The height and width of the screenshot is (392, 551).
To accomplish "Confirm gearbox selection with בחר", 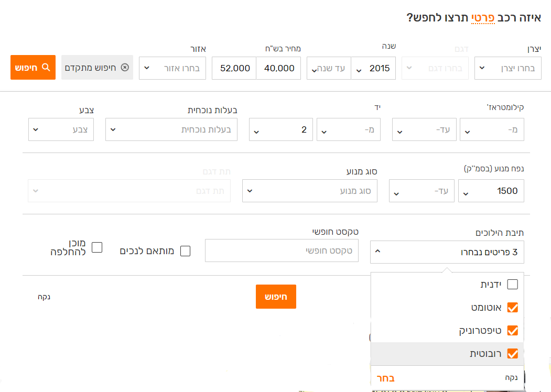I will (385, 378).
